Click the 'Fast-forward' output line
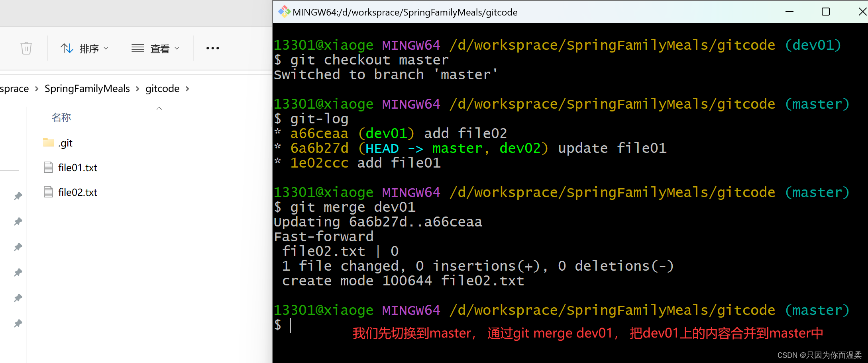 click(x=324, y=237)
